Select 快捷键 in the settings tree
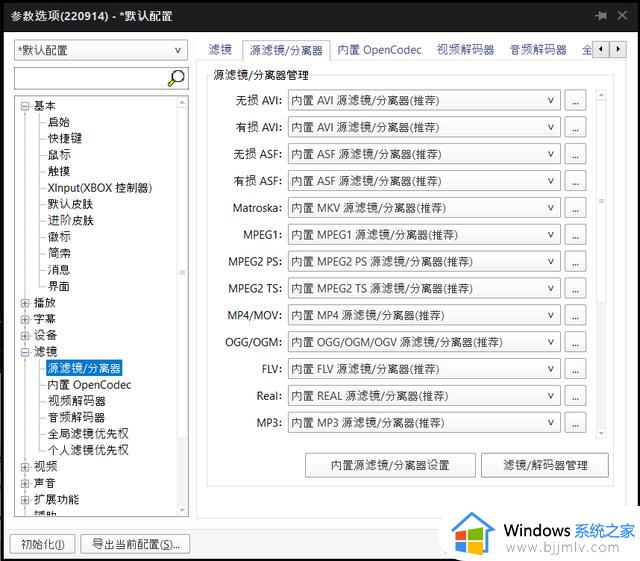This screenshot has height=561, width=640. pos(65,138)
